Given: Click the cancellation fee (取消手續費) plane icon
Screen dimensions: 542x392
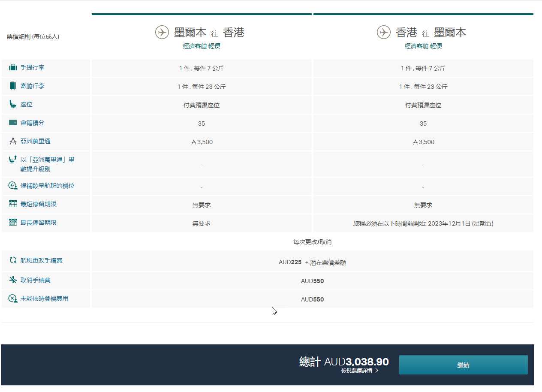Looking at the screenshot, I should [13, 280].
